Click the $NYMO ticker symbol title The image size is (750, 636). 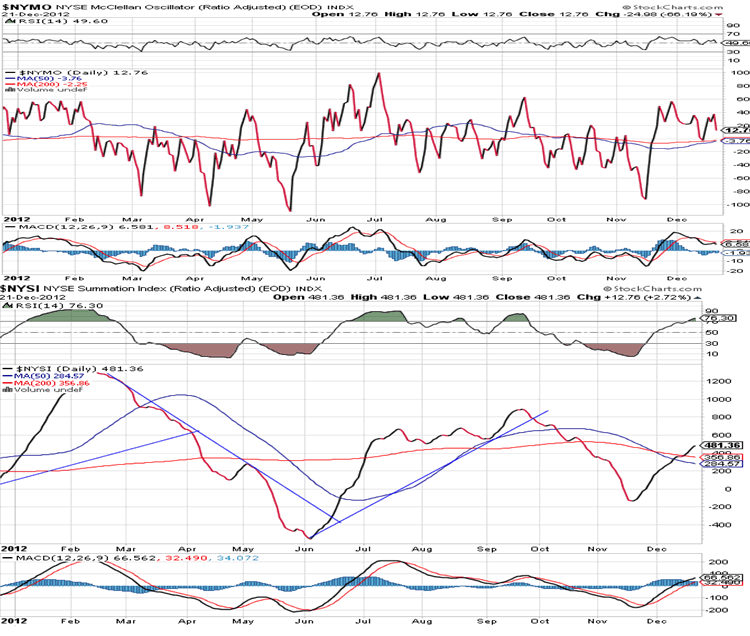coord(21,6)
